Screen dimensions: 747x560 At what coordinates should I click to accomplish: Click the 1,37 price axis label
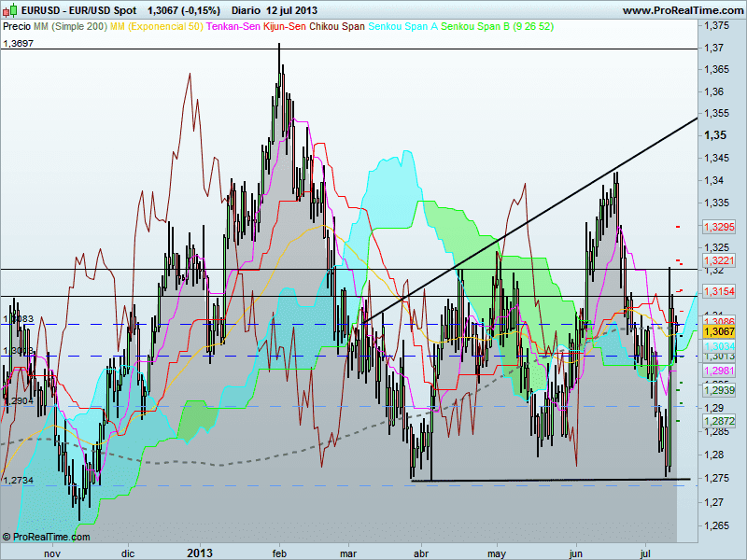click(714, 49)
